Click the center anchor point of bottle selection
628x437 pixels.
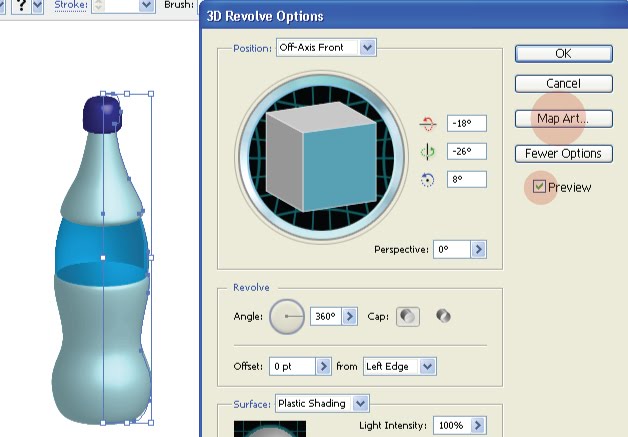(103, 258)
